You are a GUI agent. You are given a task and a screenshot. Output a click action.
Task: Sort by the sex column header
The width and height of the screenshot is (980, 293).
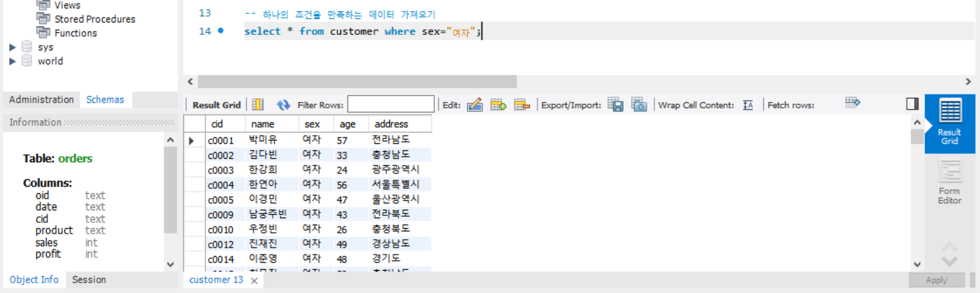click(x=315, y=124)
